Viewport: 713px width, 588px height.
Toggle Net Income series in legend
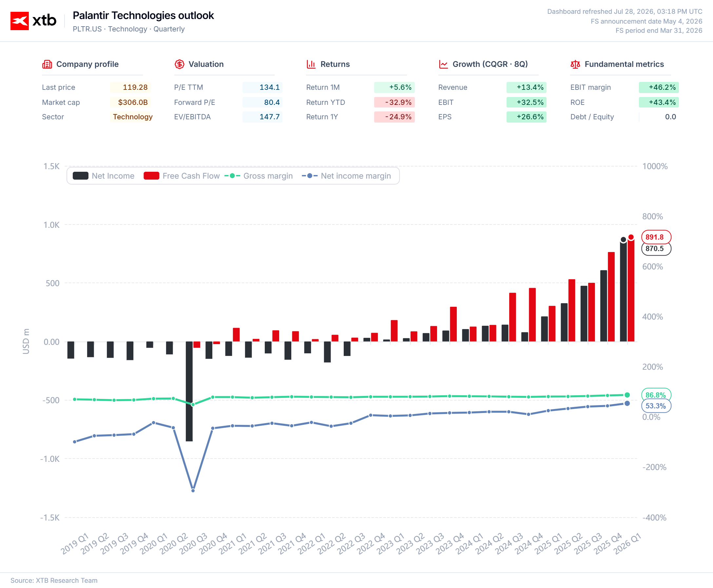[x=104, y=176]
